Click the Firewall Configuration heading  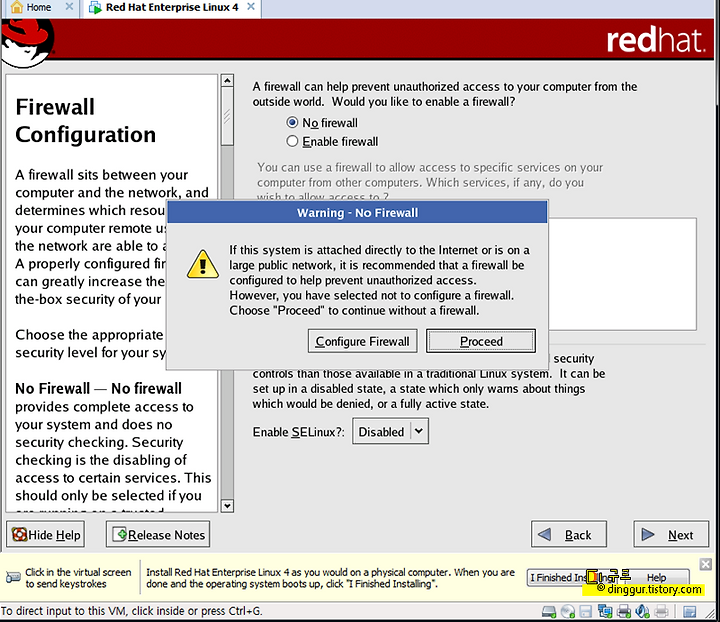[85, 120]
